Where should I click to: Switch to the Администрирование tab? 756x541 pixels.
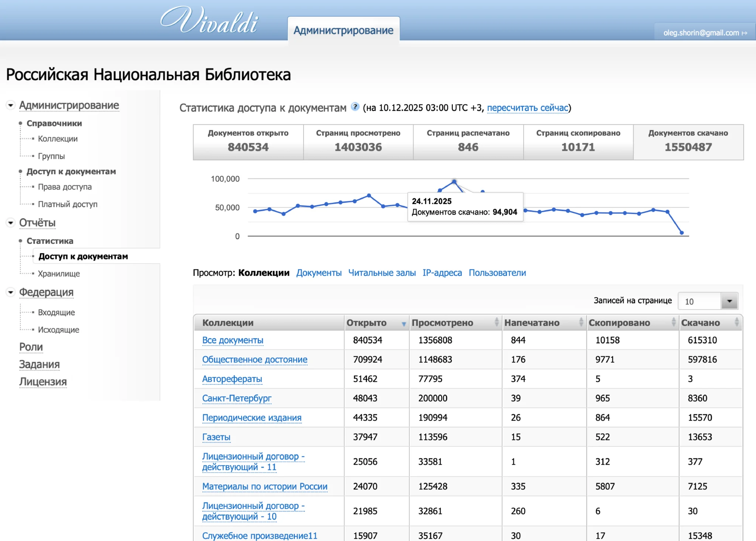pyautogui.click(x=343, y=30)
